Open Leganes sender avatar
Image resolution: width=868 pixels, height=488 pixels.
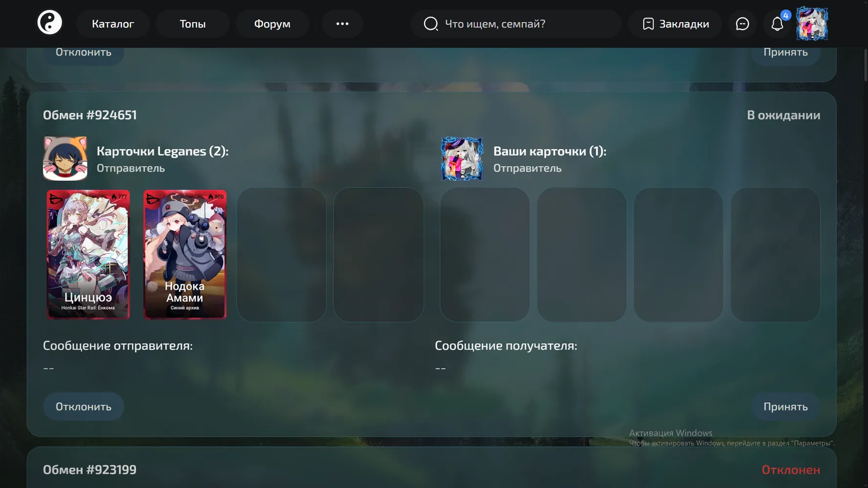65,159
